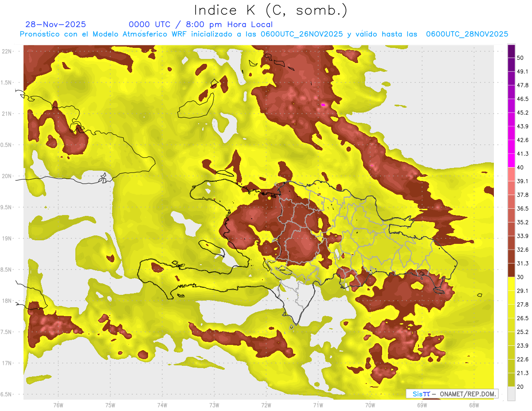Screen dimensions: 532x411
Task: Click the colorbar value "45.2"
Action: click(x=523, y=113)
